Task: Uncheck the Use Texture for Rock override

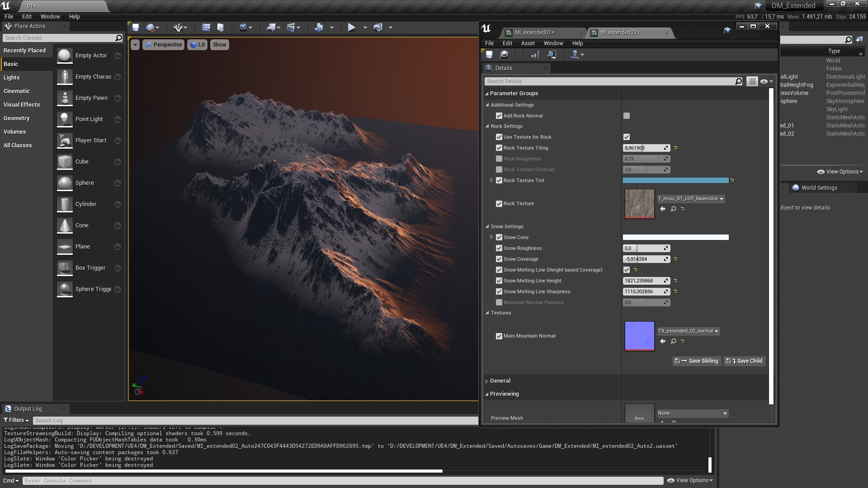Action: click(x=499, y=137)
